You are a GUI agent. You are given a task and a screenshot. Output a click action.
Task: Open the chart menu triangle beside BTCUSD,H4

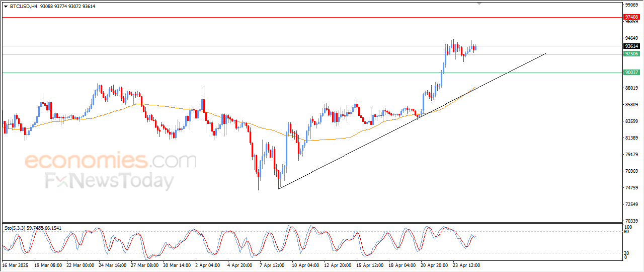(x=6, y=7)
